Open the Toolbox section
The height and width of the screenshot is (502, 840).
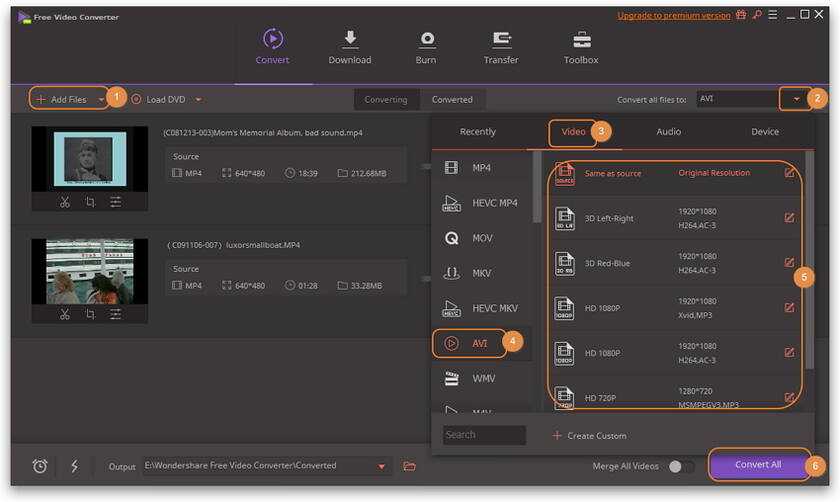(581, 47)
